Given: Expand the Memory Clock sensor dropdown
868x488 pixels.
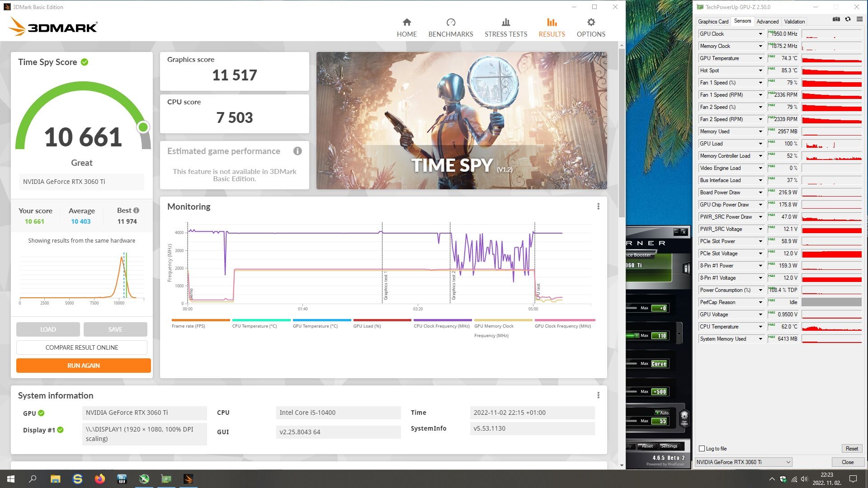Looking at the screenshot, I should point(760,46).
